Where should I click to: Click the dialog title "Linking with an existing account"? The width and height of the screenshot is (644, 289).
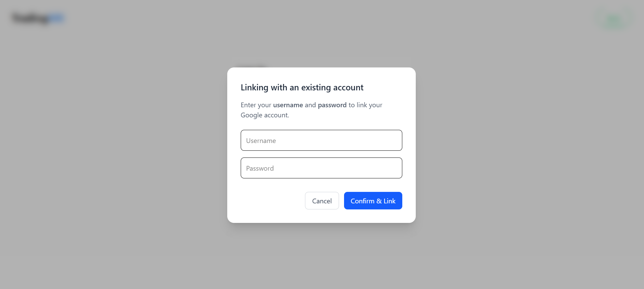(x=302, y=88)
